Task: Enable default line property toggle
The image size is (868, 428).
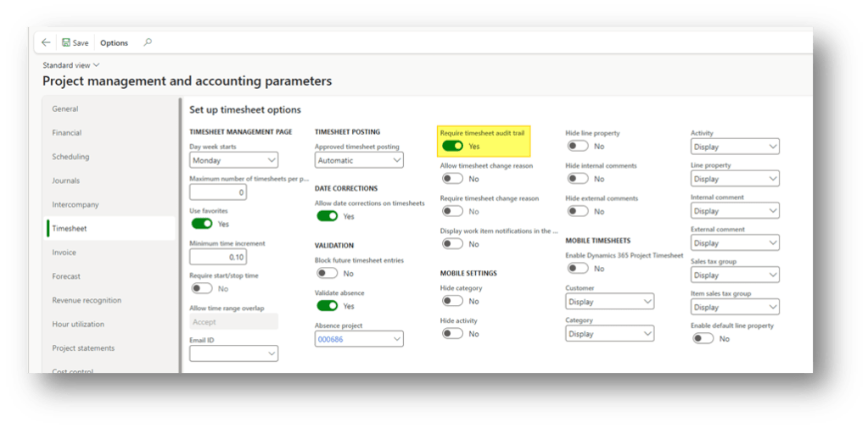Action: point(703,339)
